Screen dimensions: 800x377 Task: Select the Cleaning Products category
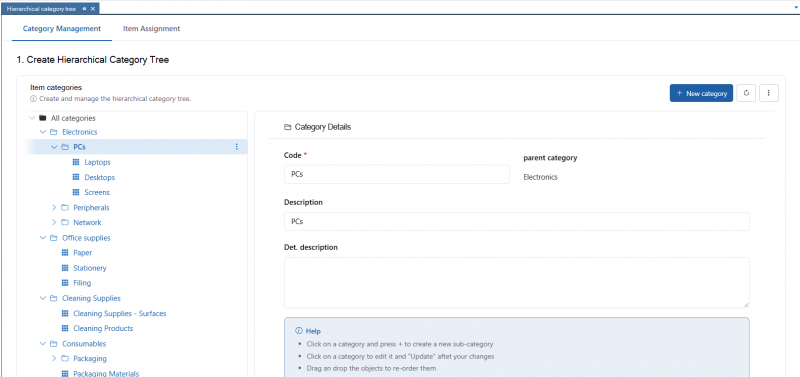pyautogui.click(x=103, y=329)
